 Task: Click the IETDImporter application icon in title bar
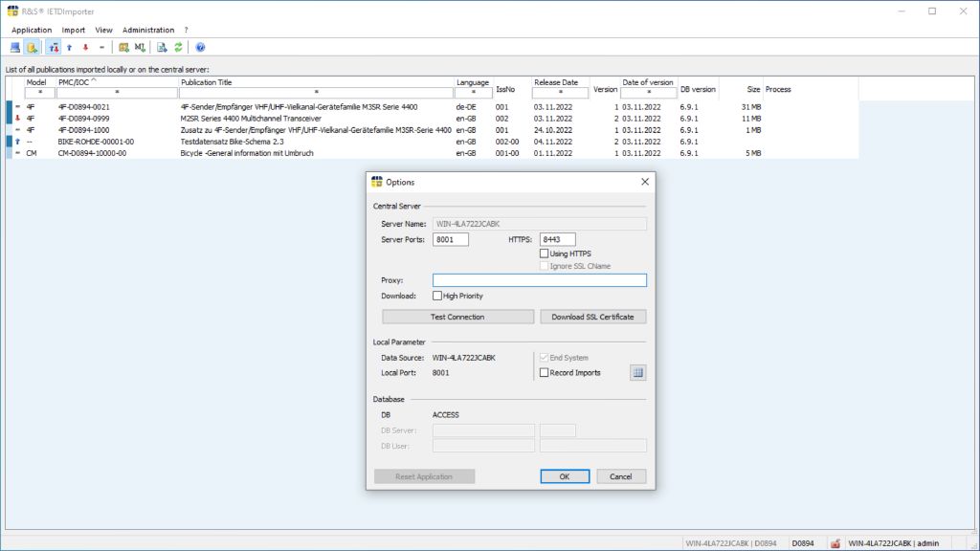click(x=12, y=11)
